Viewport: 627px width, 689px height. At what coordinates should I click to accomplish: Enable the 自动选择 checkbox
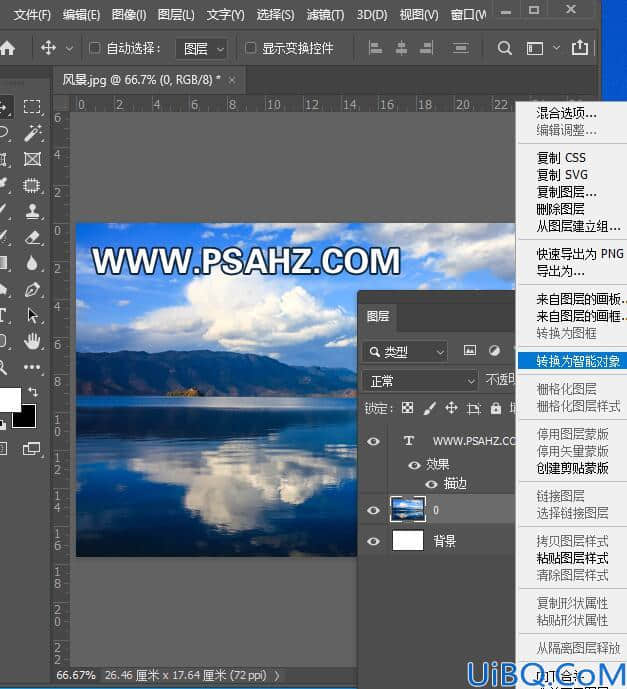[94, 47]
